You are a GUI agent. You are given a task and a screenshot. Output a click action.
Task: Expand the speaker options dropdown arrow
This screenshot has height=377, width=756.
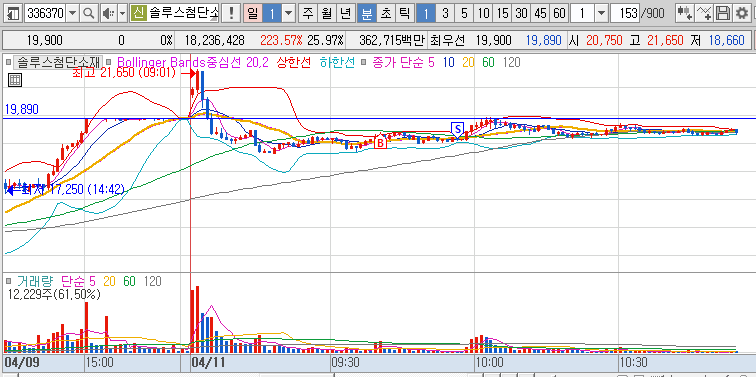tap(122, 13)
